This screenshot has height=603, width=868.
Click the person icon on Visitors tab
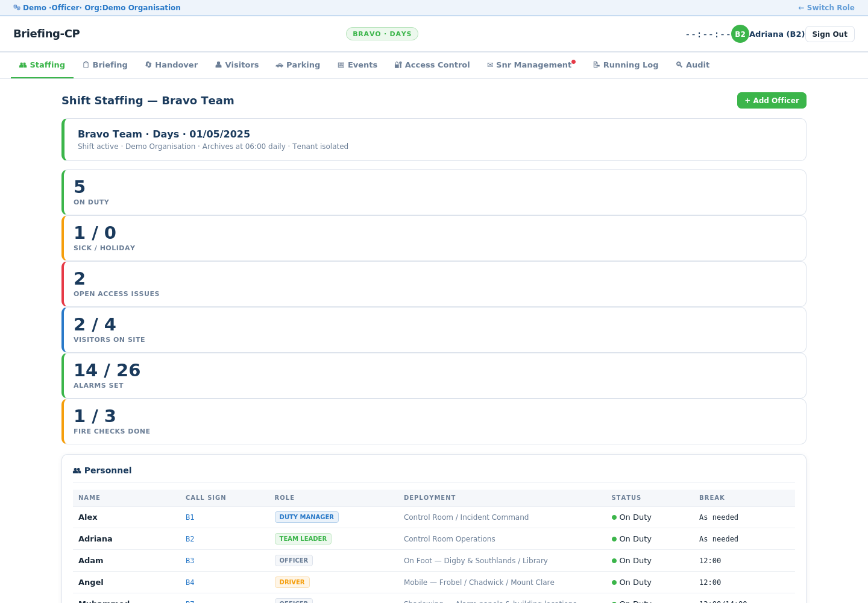tap(219, 65)
